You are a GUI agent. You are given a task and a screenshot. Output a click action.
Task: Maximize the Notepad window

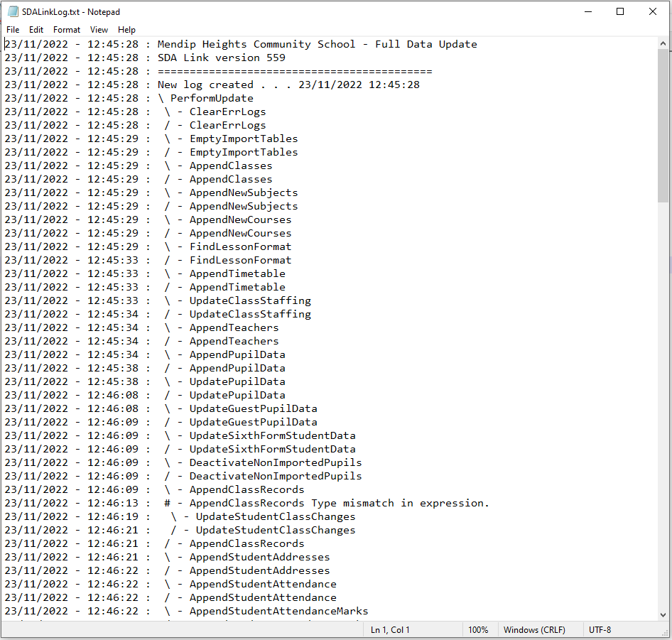coord(619,11)
